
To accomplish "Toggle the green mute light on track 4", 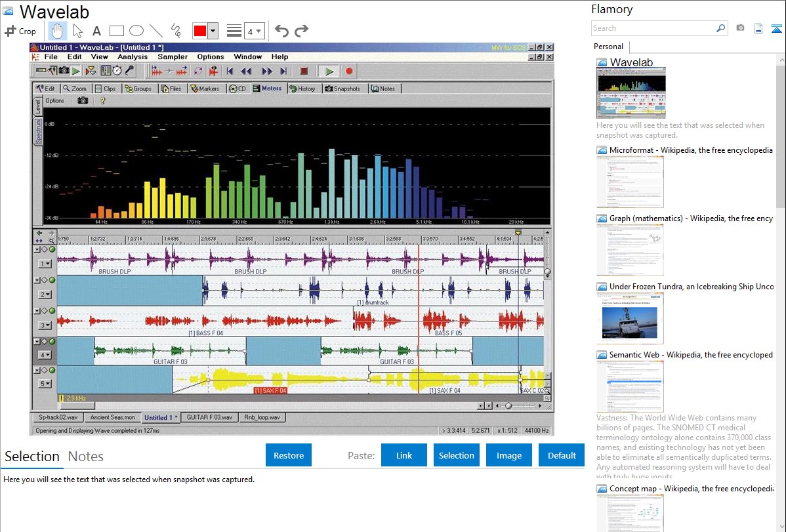I will tap(52, 342).
